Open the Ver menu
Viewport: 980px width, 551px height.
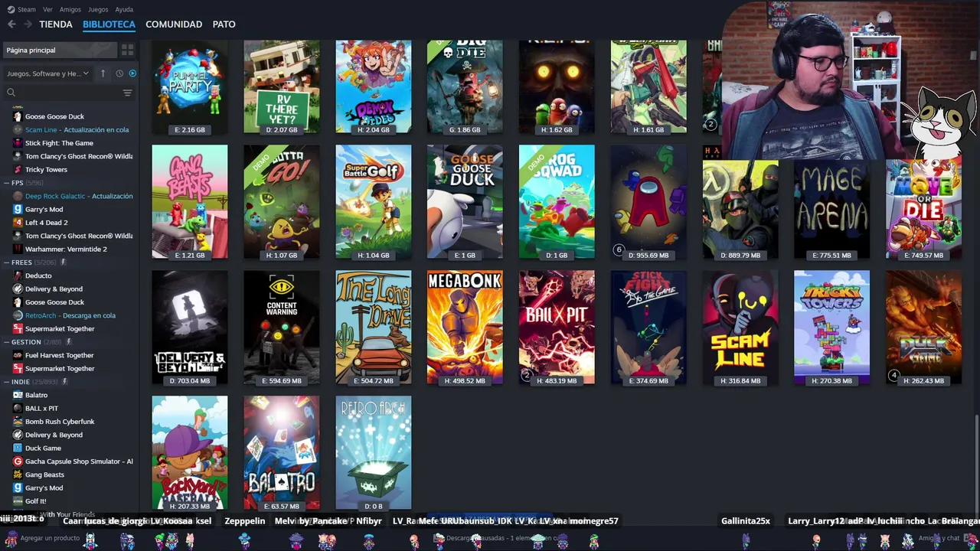48,9
